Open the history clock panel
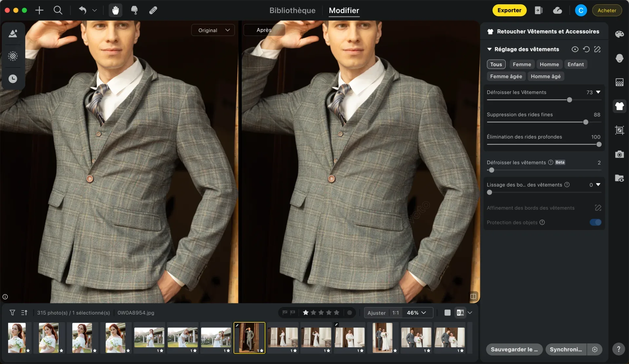 point(13,79)
